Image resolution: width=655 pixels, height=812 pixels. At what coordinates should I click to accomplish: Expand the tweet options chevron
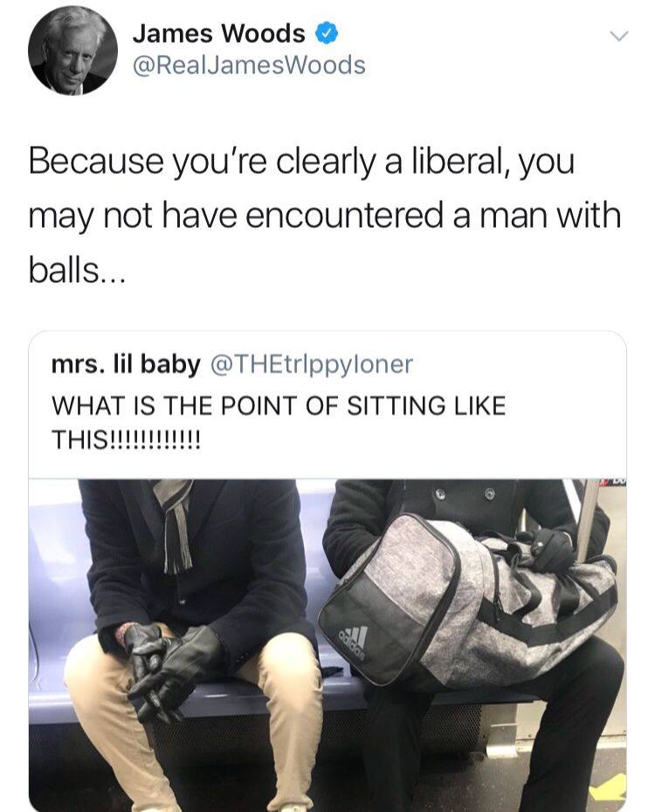click(x=618, y=37)
